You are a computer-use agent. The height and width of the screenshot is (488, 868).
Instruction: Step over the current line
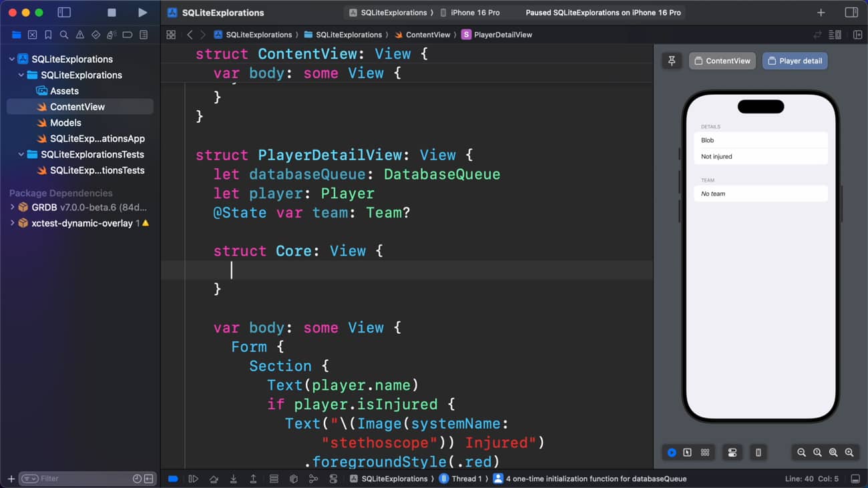(x=214, y=479)
